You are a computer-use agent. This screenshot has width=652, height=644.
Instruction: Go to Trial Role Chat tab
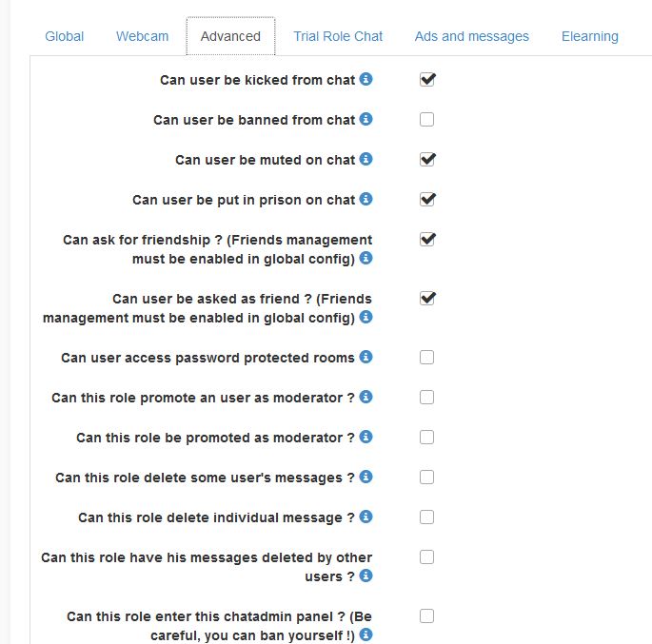[x=338, y=36]
